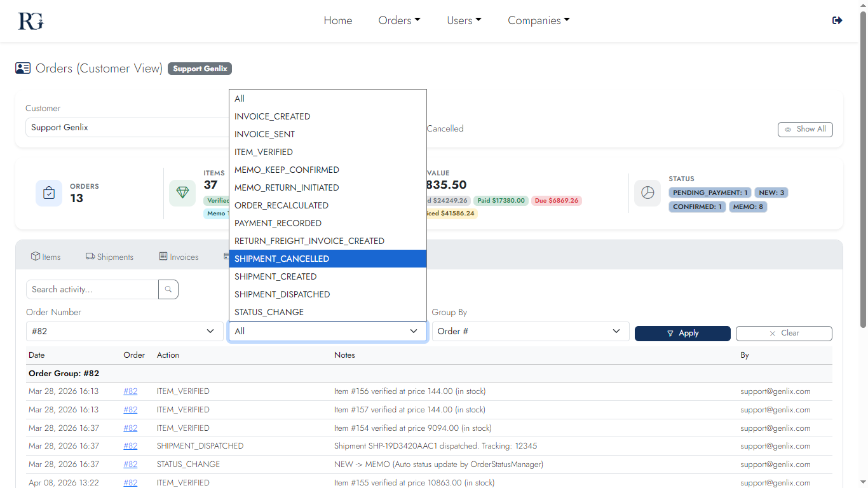Click the RG logo
The image size is (868, 488).
click(x=31, y=20)
